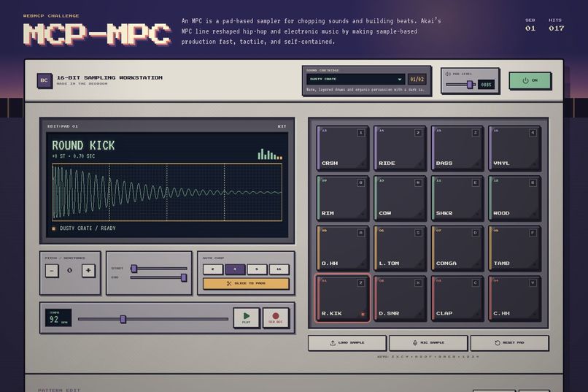Click the HITS 017 counter

coord(556,25)
